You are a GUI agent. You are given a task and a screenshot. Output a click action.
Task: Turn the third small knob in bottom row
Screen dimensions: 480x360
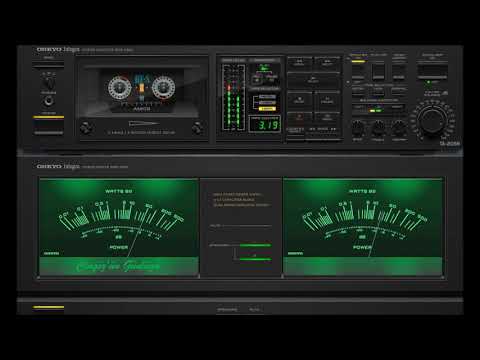[x=399, y=127]
